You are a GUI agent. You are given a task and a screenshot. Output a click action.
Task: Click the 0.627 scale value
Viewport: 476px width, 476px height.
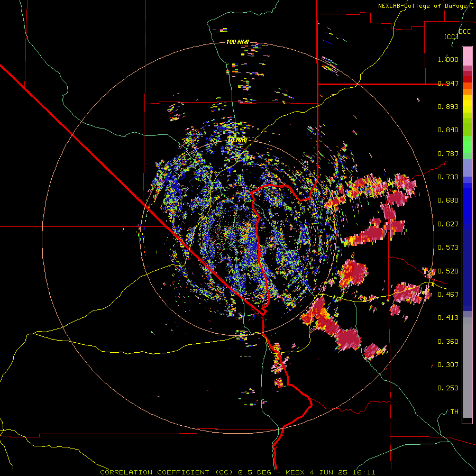tap(448, 224)
